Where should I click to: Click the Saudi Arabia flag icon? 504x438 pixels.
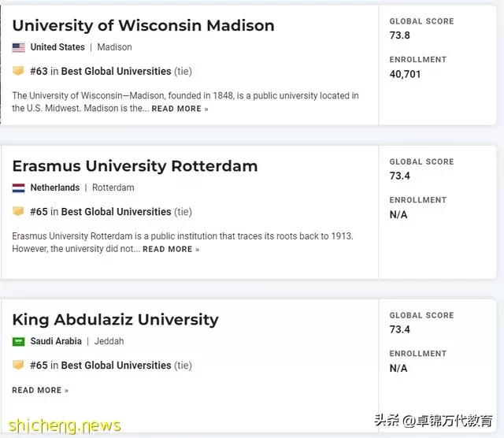tap(18, 341)
